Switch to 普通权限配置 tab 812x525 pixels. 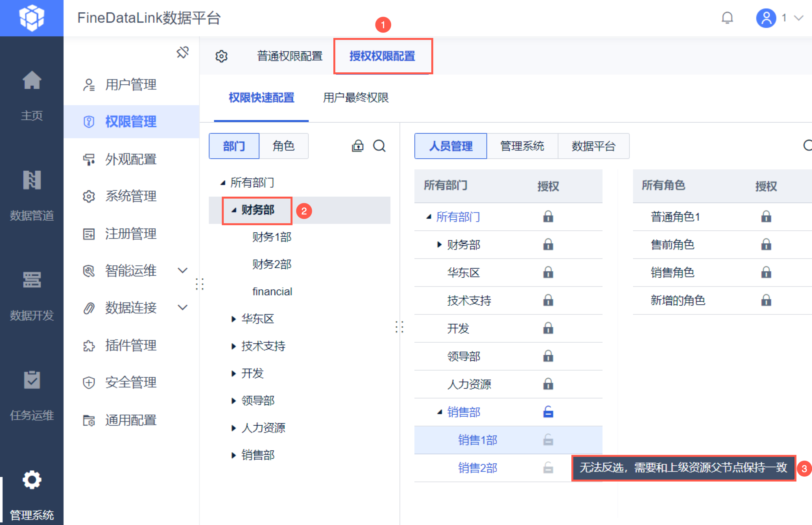tap(290, 56)
